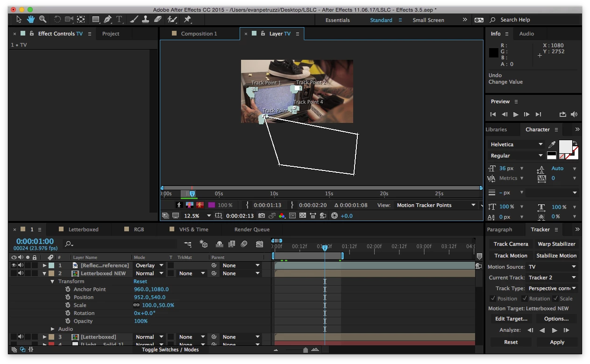This screenshot has height=364, width=590.
Task: Toggle Anchor Point stopwatch
Action: (x=68, y=289)
